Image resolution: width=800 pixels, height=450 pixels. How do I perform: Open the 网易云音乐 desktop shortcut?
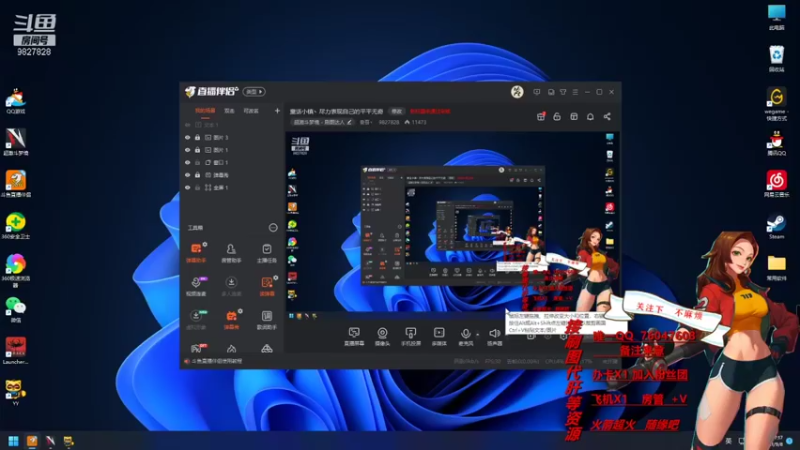[x=777, y=184]
